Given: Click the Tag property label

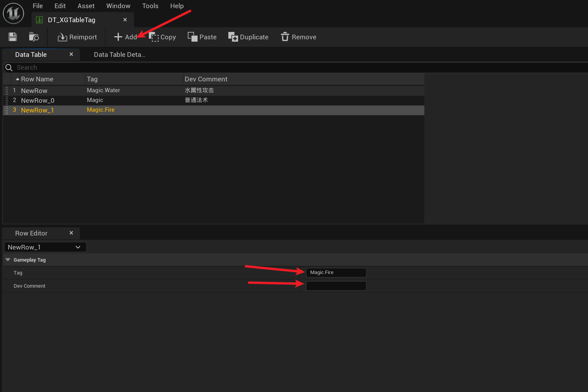Looking at the screenshot, I should pyautogui.click(x=18, y=273).
